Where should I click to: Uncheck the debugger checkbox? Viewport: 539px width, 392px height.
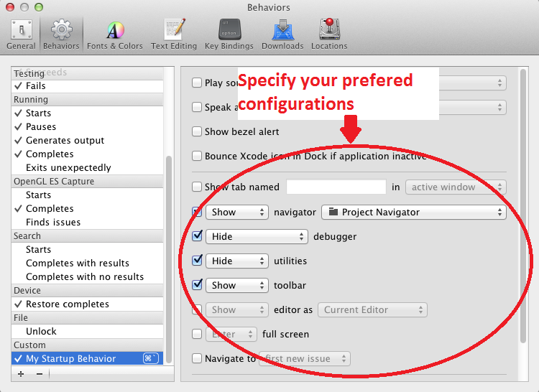coord(197,235)
